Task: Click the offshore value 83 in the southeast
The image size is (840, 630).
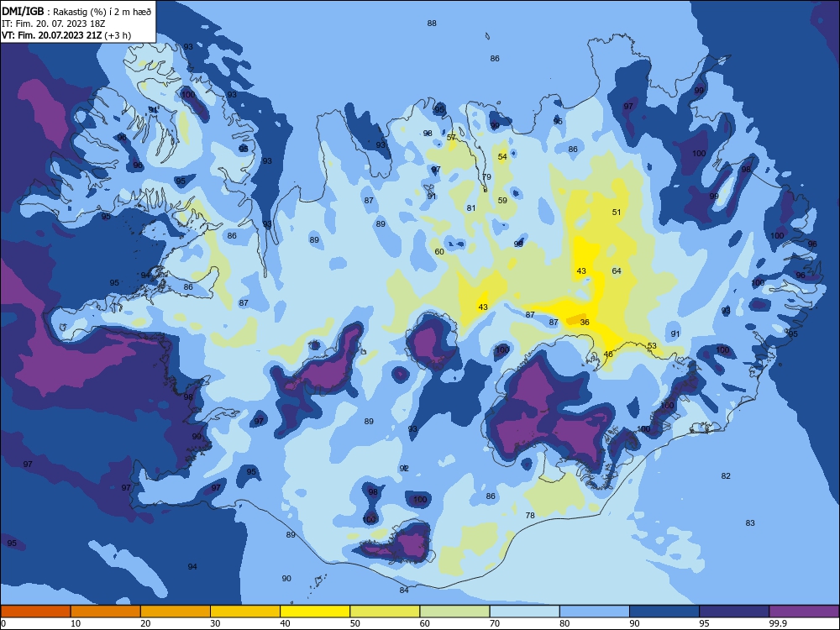Action: 750,522
